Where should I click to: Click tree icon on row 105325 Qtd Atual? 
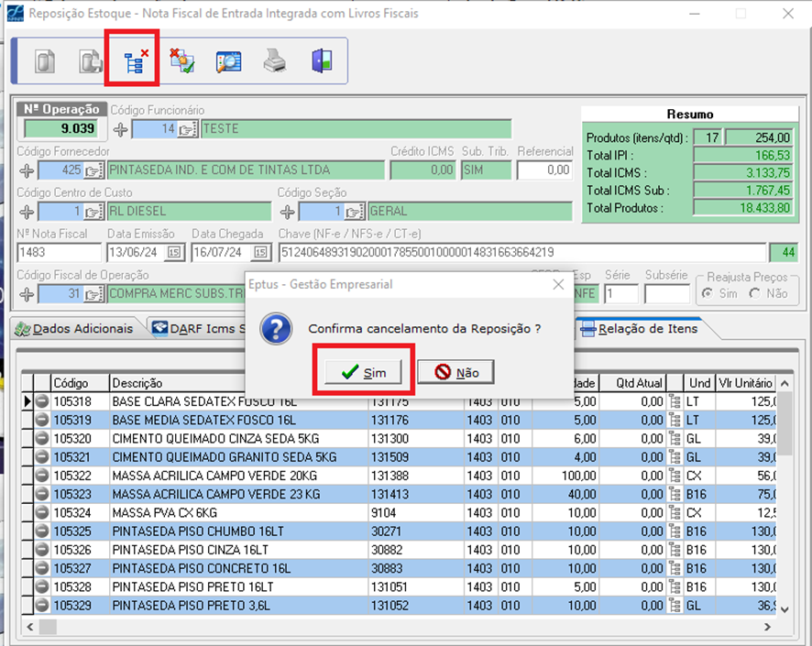(x=675, y=531)
